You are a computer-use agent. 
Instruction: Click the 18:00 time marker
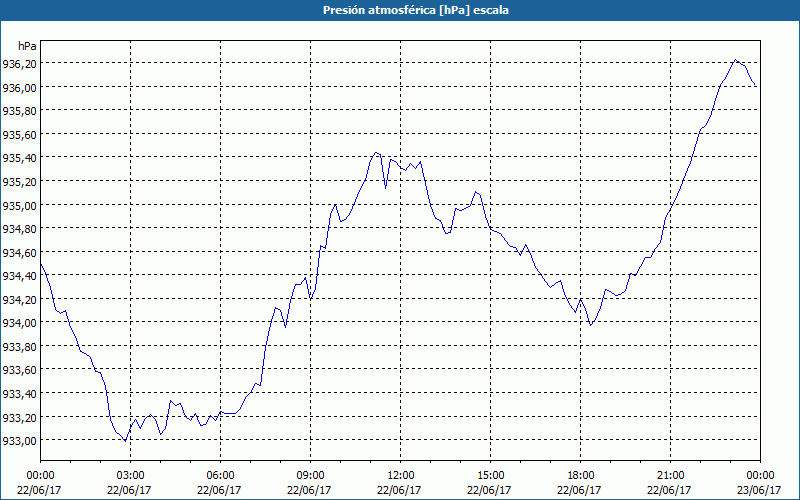[580, 475]
